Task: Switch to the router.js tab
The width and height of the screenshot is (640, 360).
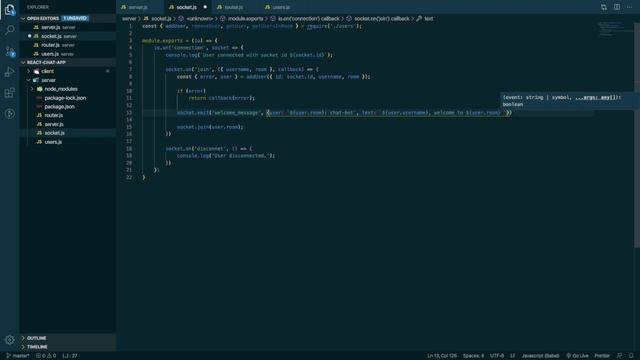Action: (236, 7)
